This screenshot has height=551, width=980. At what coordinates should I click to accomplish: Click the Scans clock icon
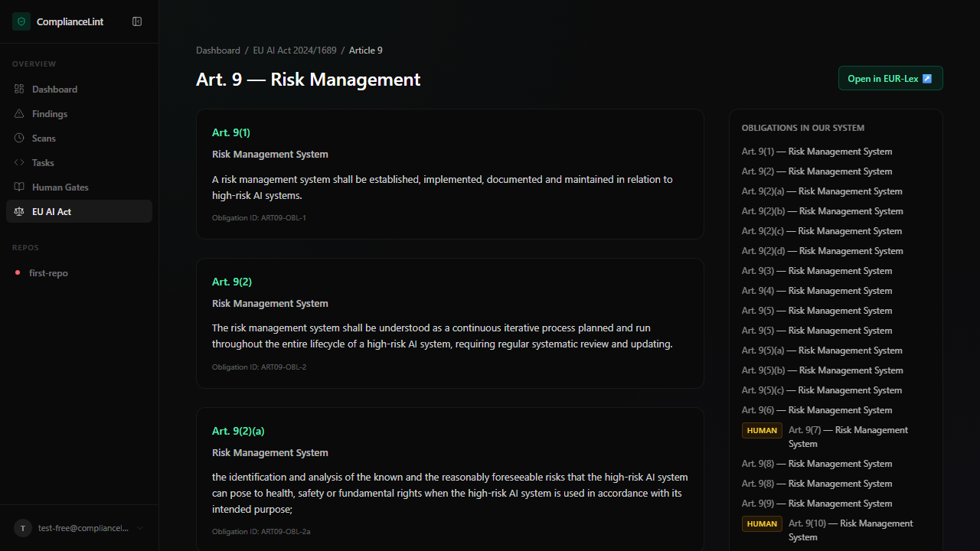click(19, 139)
